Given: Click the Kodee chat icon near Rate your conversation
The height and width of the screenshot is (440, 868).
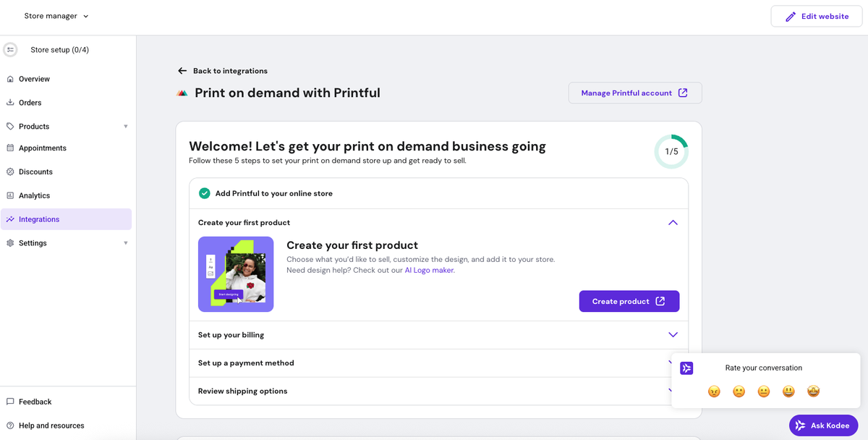Looking at the screenshot, I should pyautogui.click(x=686, y=368).
